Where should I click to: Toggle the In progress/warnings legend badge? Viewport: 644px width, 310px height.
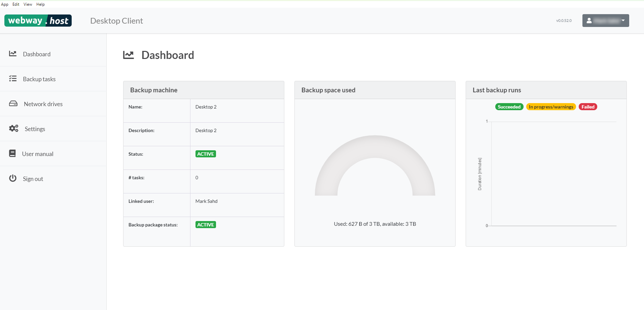pos(551,106)
